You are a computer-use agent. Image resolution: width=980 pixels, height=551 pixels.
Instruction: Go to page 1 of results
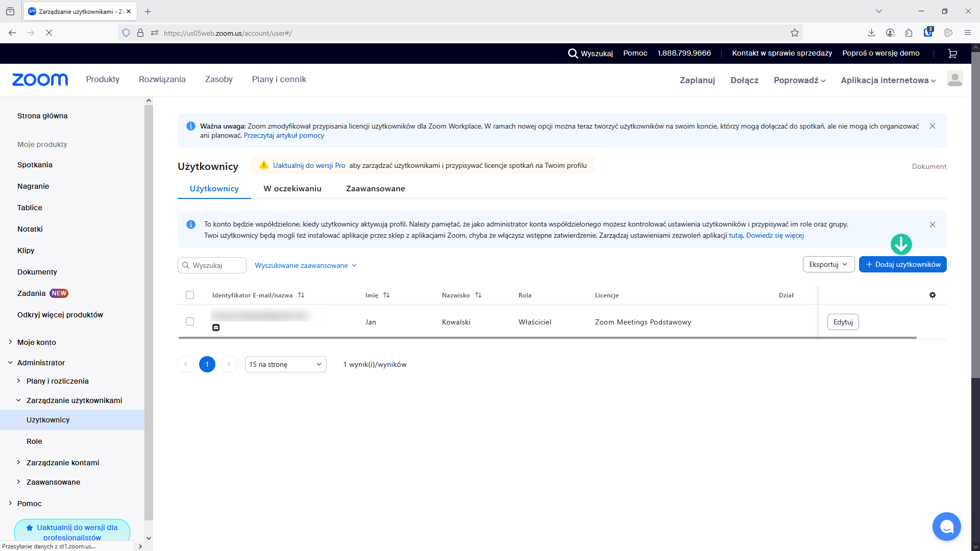(x=207, y=364)
